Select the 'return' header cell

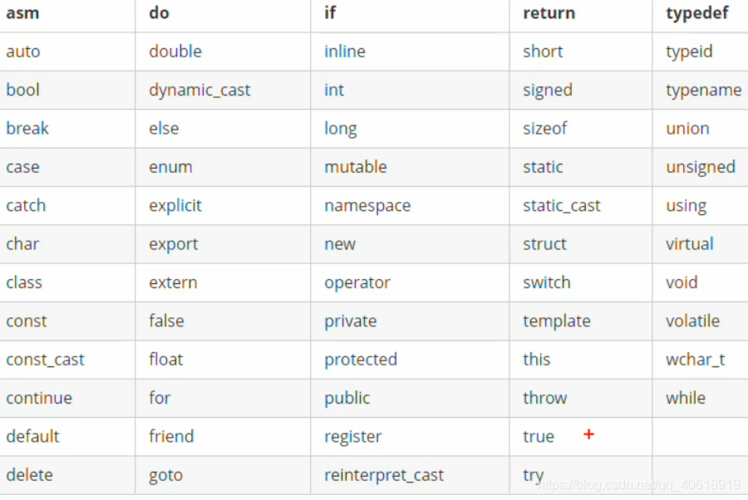[581, 13]
